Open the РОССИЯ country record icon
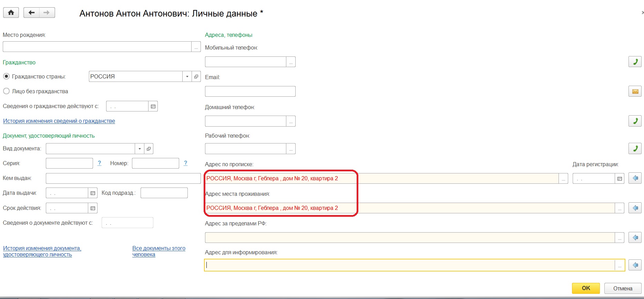 196,76
